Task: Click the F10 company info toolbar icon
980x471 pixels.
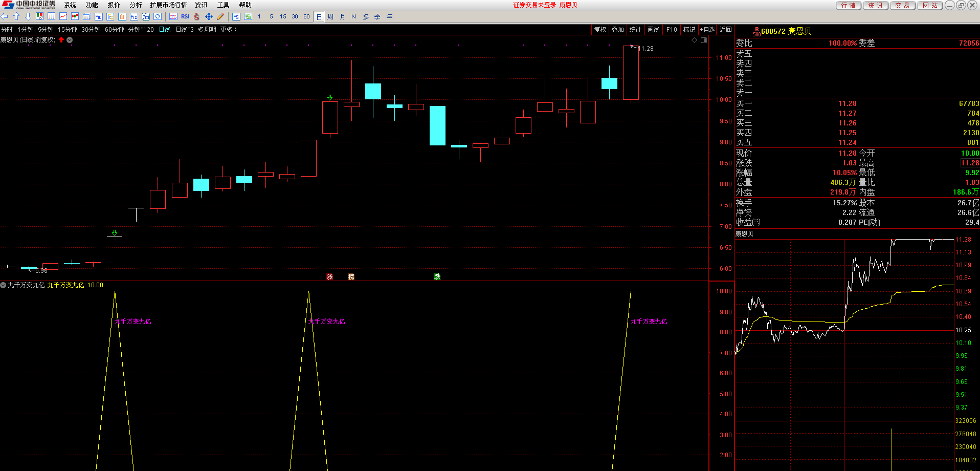Action: coord(99,16)
